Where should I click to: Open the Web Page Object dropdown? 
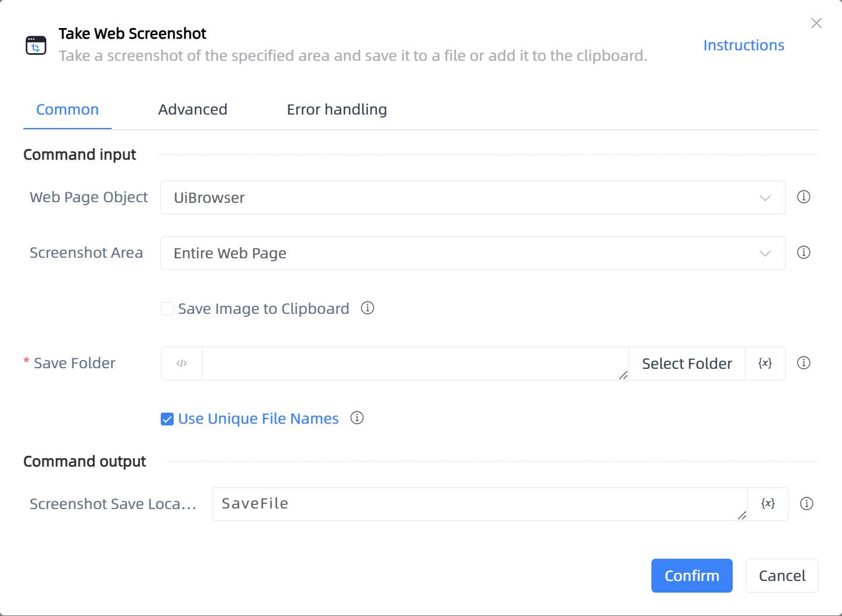pyautogui.click(x=472, y=198)
